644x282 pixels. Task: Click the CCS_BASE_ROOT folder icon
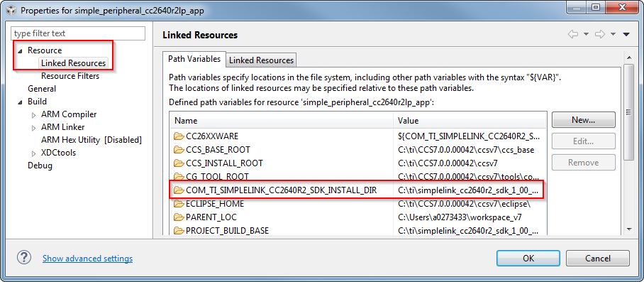pos(179,150)
